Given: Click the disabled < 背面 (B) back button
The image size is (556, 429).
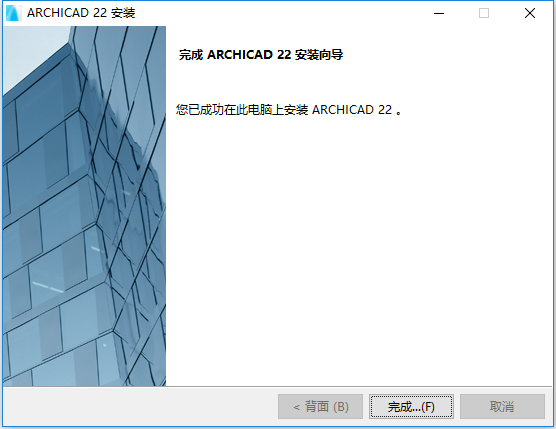Looking at the screenshot, I should click(x=321, y=406).
